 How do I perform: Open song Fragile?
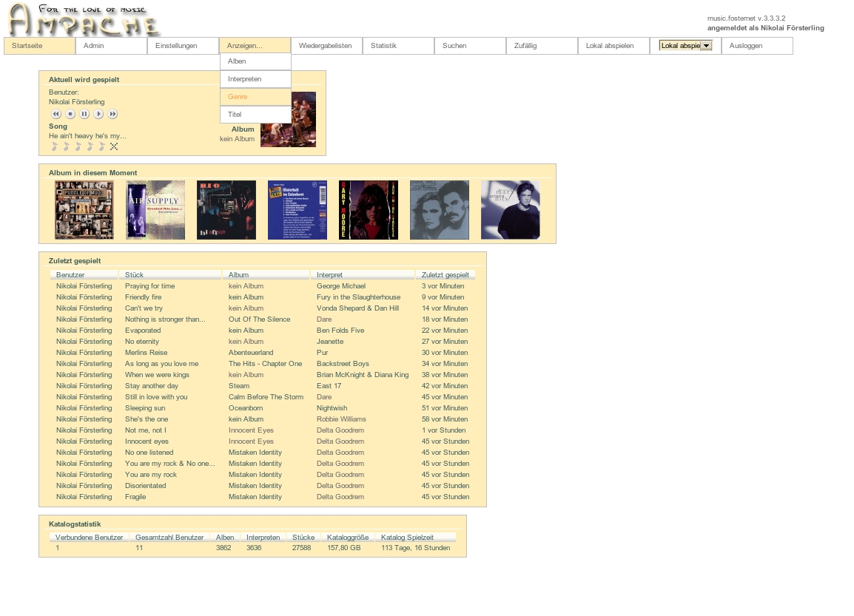point(135,497)
